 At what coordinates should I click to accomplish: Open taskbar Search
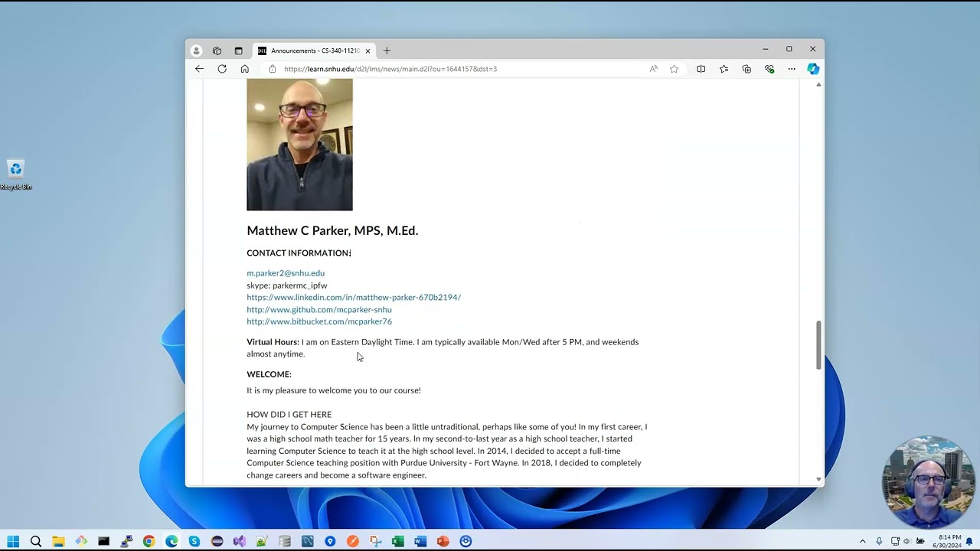[36, 541]
